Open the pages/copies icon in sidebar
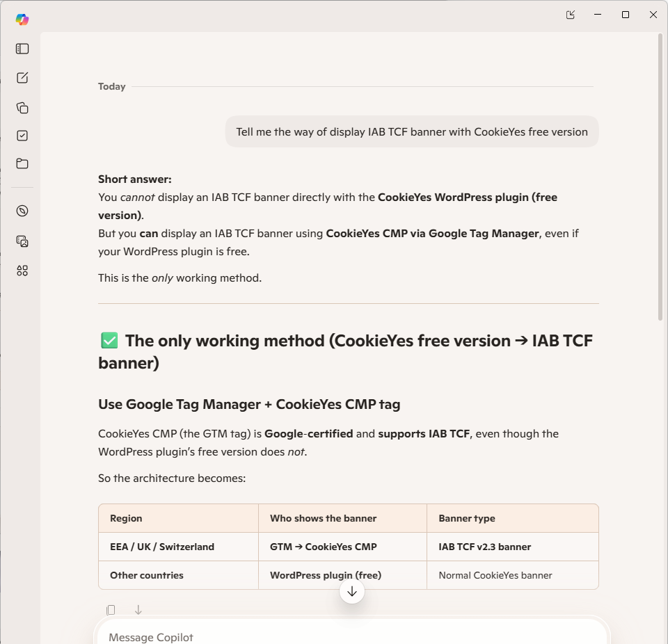 [x=22, y=108]
